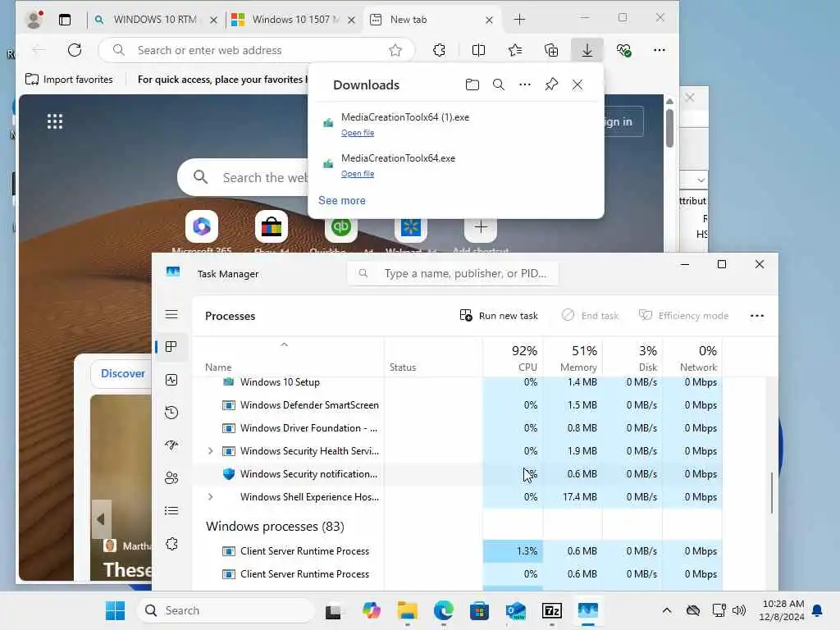
Task: Click End task button
Action: [590, 316]
